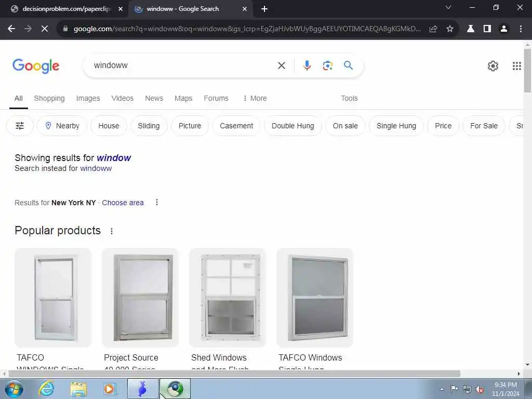Apply the Single Hung filter chip
This screenshot has height=399, width=532.
click(396, 126)
